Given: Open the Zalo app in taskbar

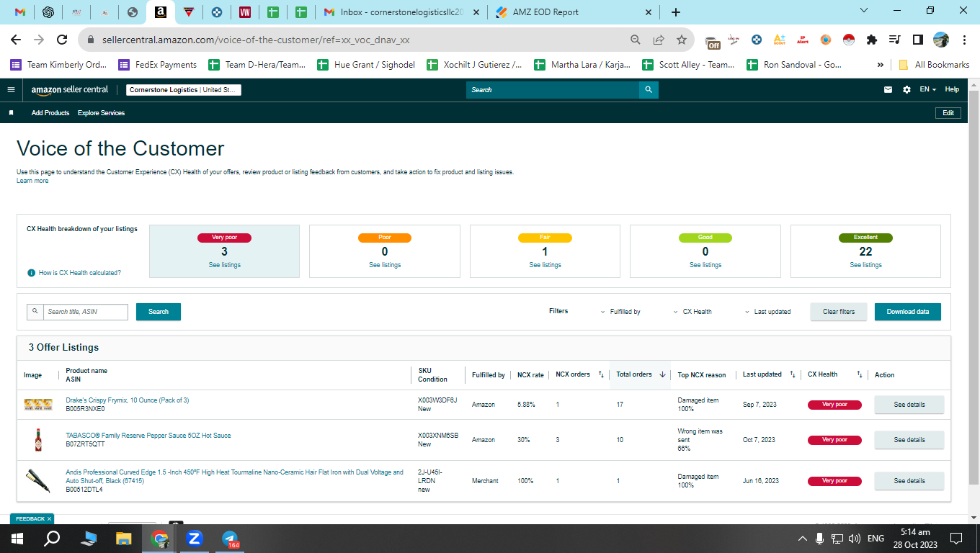Looking at the screenshot, I should pyautogui.click(x=194, y=539).
